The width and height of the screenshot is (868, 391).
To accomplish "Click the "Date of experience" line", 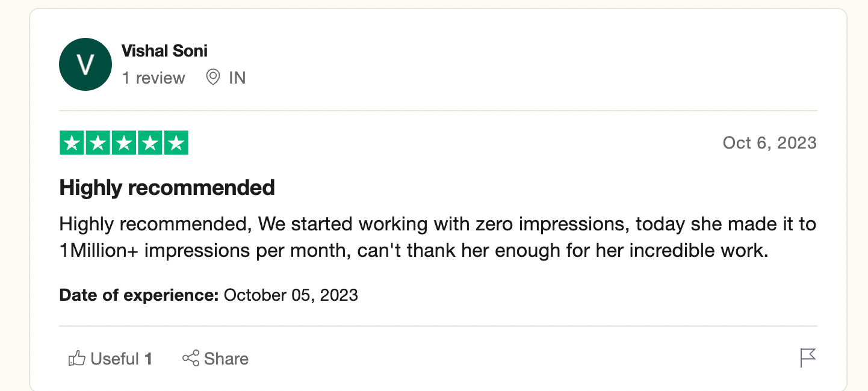I will (208, 295).
